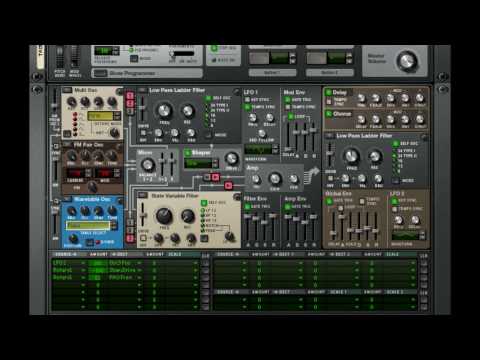The width and height of the screenshot is (480, 360).
Task: Click the Freq knob on the right Ladder Filter
Action: coord(351,156)
